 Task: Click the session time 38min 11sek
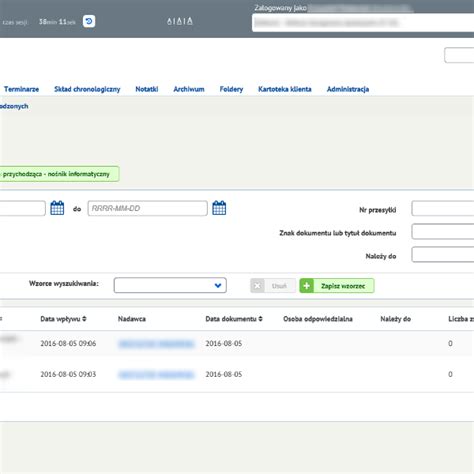click(57, 22)
